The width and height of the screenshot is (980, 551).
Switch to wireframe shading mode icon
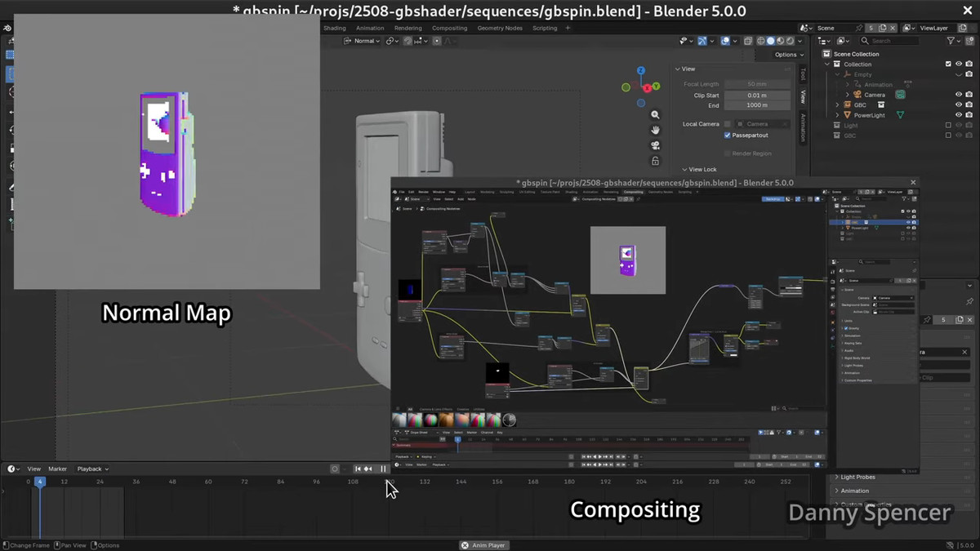pos(761,41)
